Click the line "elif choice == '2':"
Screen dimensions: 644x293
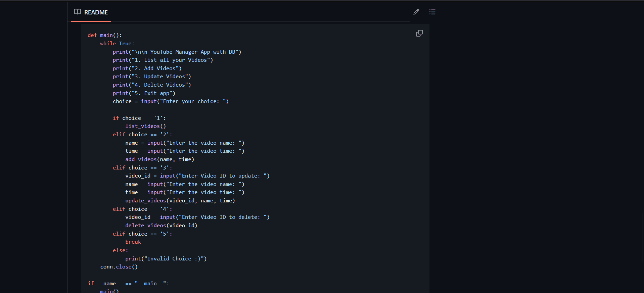[x=142, y=135]
